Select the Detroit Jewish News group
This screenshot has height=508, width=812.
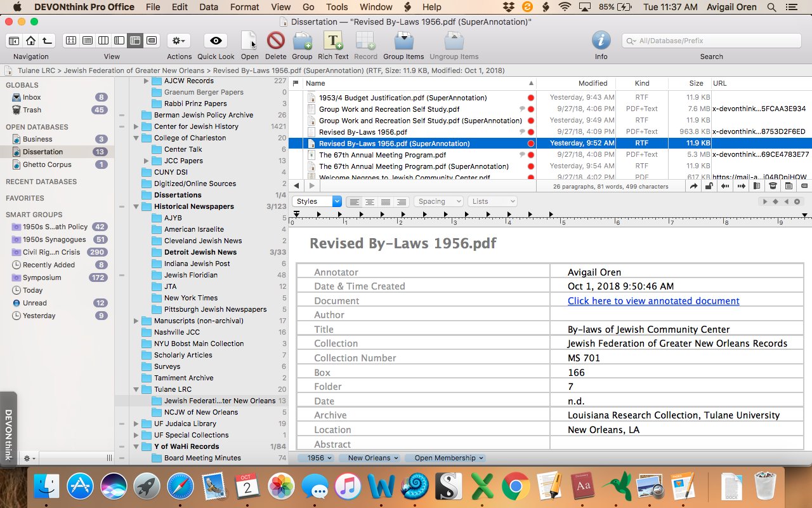point(200,252)
